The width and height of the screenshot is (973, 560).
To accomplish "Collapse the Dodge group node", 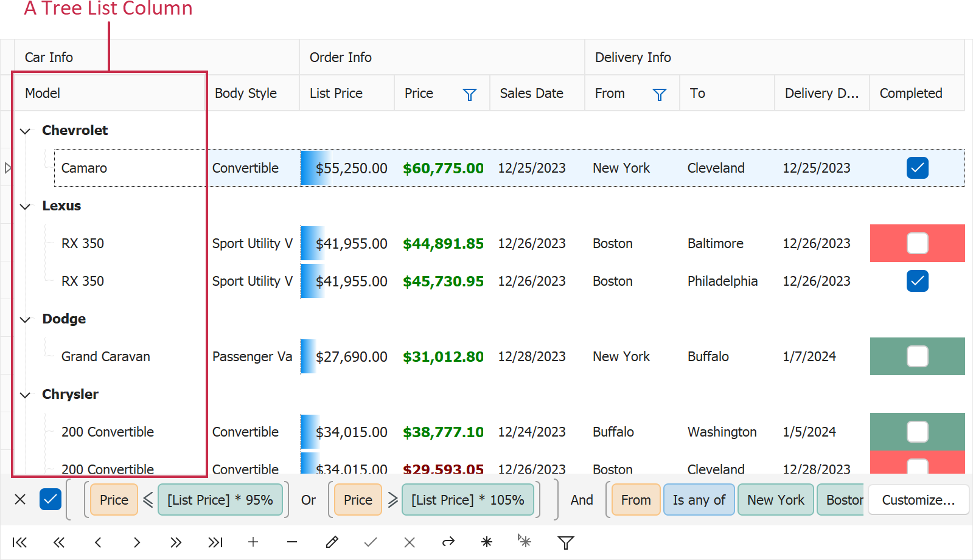I will point(25,320).
